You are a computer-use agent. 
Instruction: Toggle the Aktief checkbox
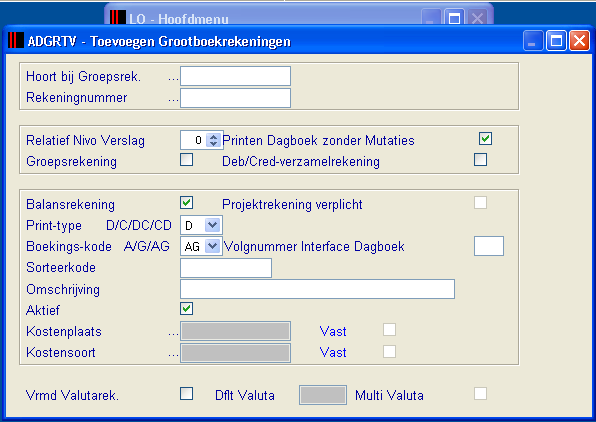click(x=186, y=308)
